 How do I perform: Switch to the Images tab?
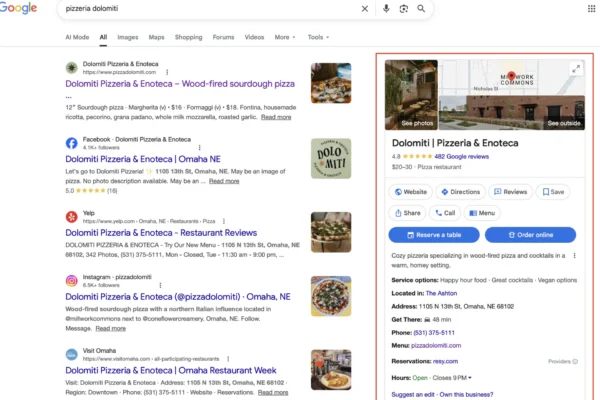coord(127,37)
